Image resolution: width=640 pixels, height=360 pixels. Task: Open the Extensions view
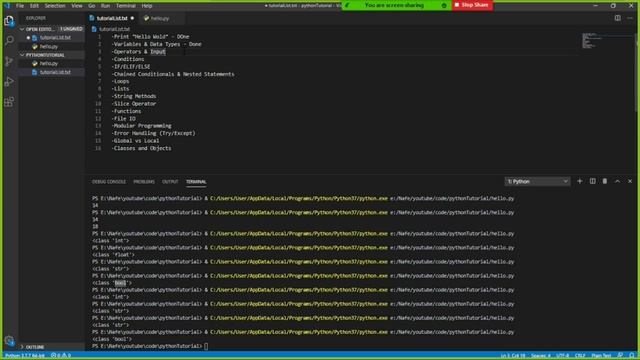[9, 102]
